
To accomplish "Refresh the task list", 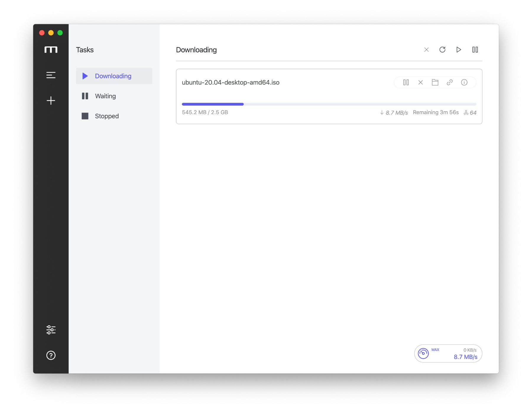I will click(442, 50).
